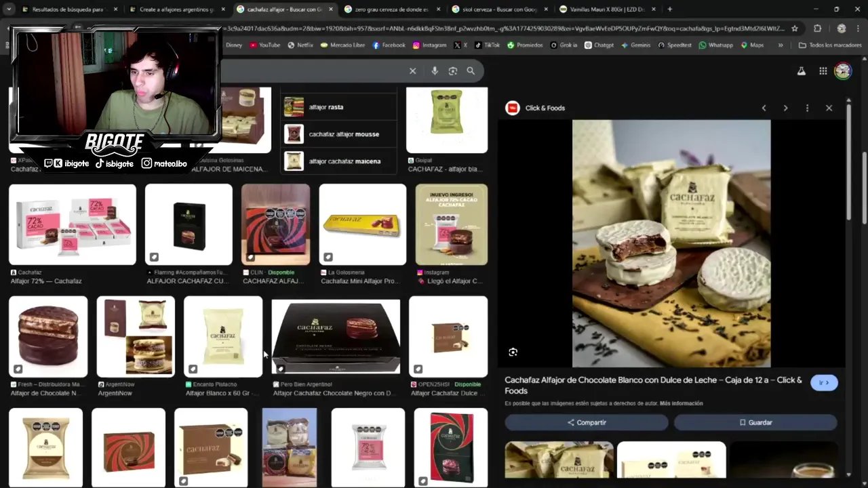
Task: Switch to the Vainillas Mauri X 80Gr tab
Action: click(607, 9)
